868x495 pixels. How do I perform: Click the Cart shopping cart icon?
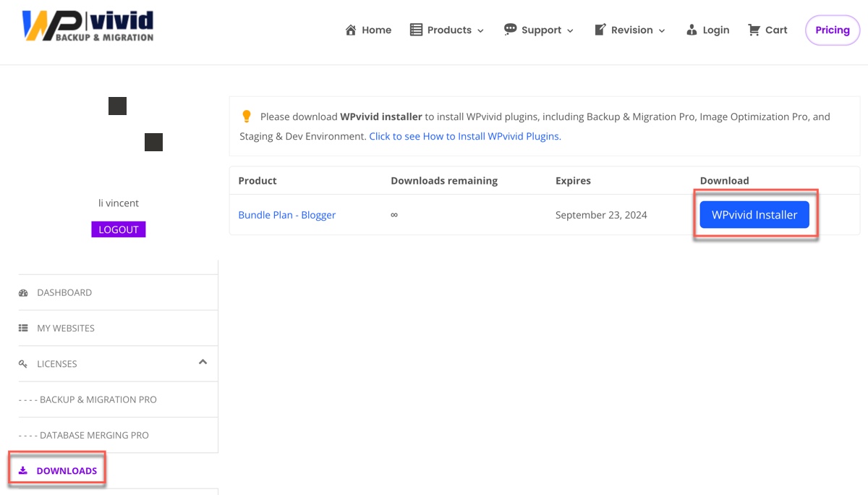[x=754, y=30]
